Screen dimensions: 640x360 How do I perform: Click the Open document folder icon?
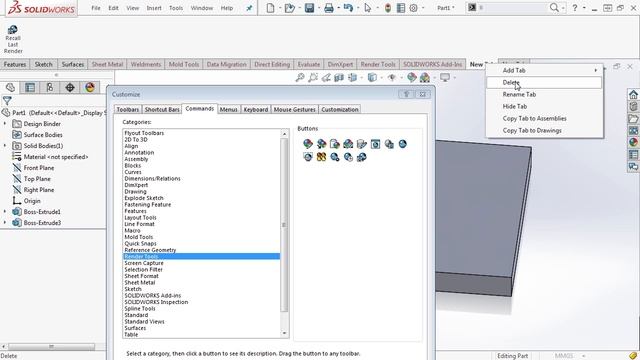click(289, 8)
